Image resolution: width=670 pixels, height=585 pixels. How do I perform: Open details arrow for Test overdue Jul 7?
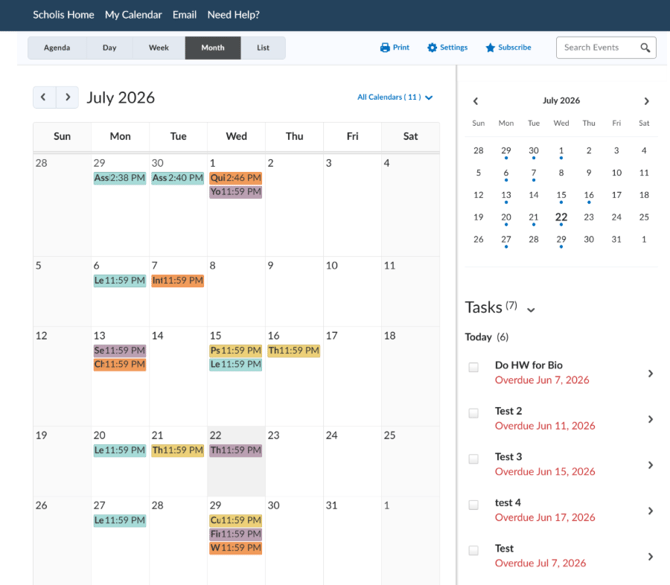[650, 556]
